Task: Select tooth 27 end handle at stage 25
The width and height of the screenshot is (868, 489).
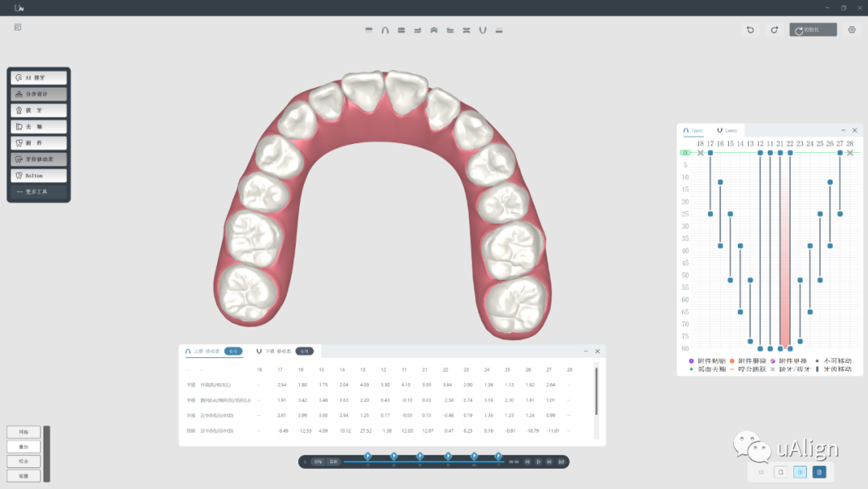Action: coord(840,214)
